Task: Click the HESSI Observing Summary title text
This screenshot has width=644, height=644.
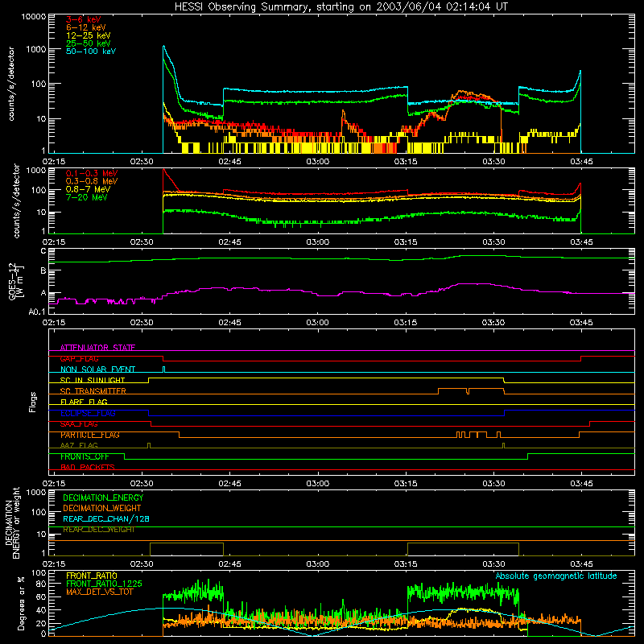Action: coord(341,7)
